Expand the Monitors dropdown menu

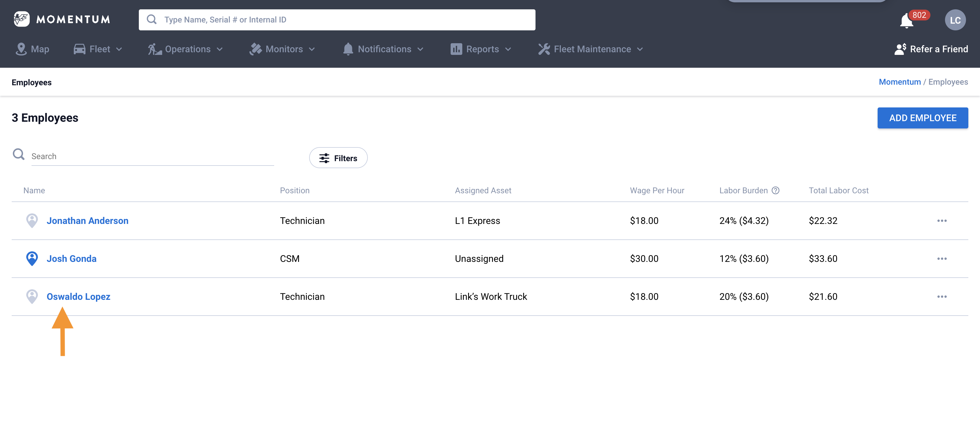pos(283,49)
